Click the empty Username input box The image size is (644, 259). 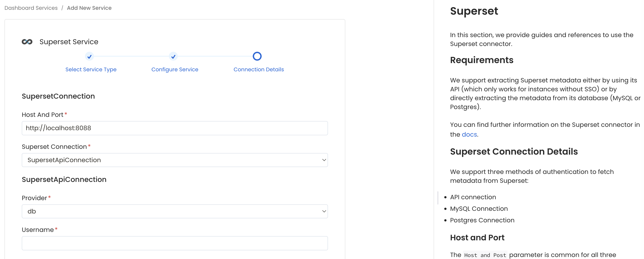pyautogui.click(x=174, y=243)
